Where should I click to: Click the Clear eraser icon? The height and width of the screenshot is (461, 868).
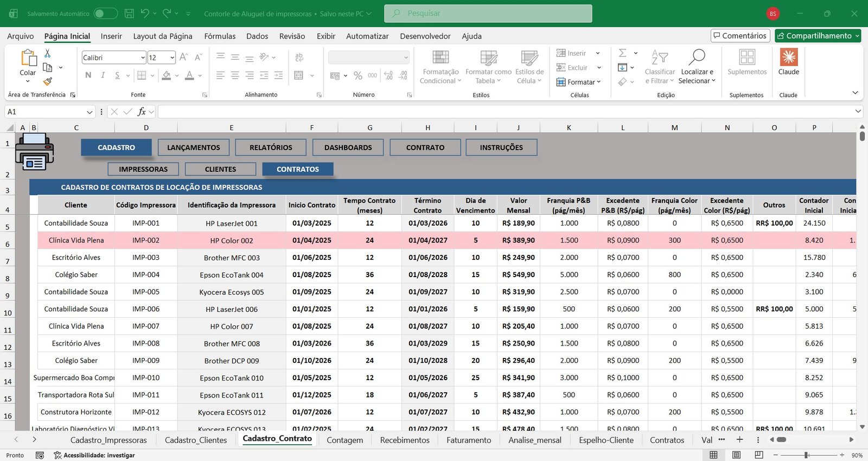(x=623, y=81)
